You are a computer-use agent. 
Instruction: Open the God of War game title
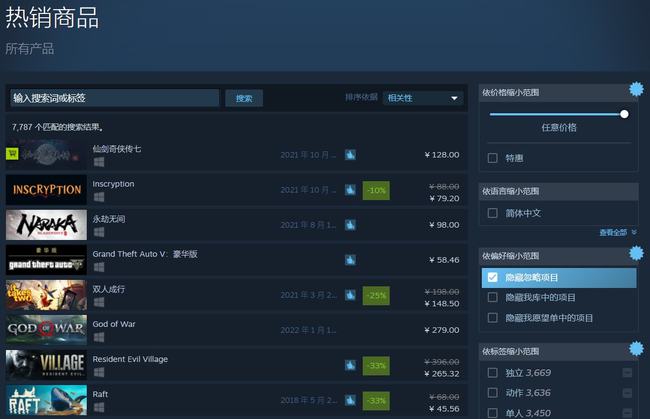point(114,324)
